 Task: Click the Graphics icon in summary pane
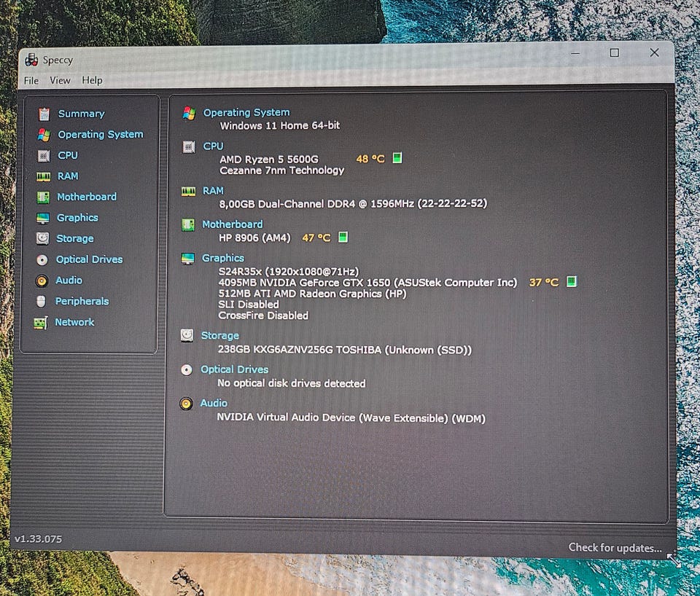(x=188, y=259)
